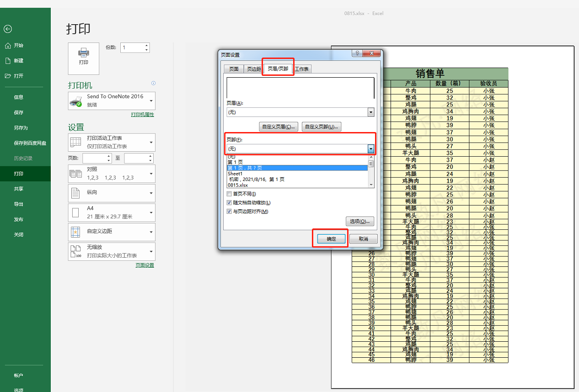Expand the 对照 collation dropdown

point(112,174)
